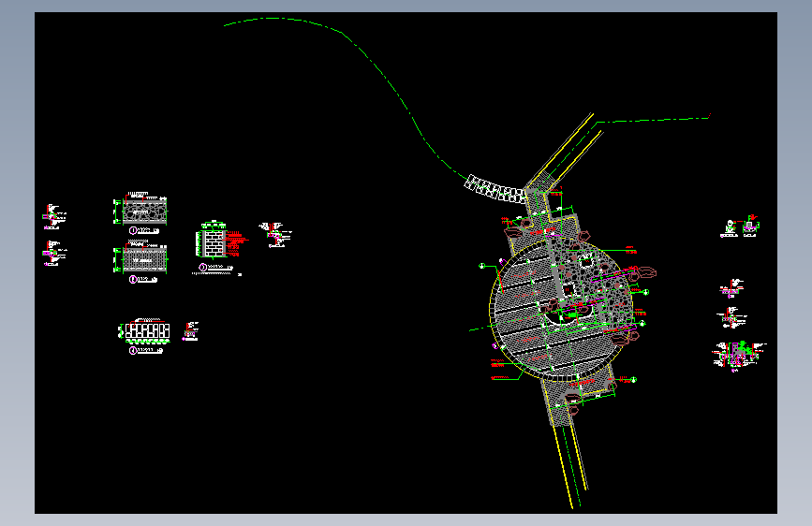Select the curved stepping-stone path near plaza
812x526 pixels.
(x=495, y=189)
